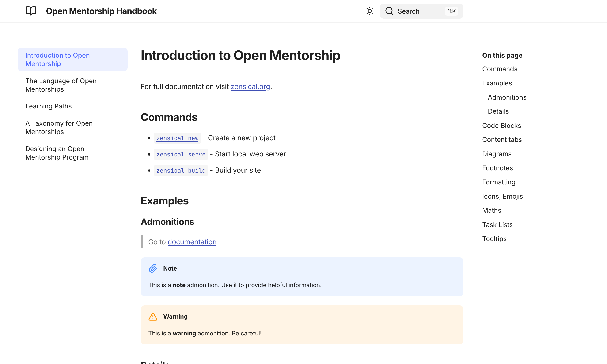Screen dimensions: 607x364
Task: Click the paperclip icon on the Note admonition
Action: (153, 268)
